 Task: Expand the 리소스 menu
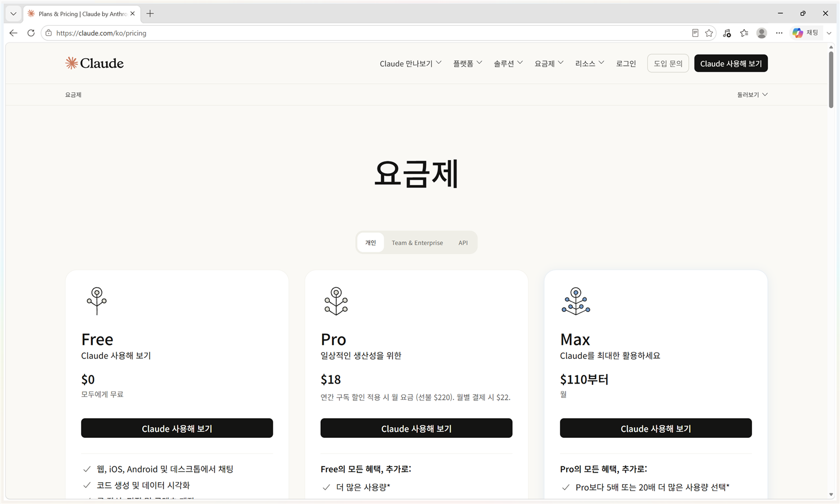[590, 63]
